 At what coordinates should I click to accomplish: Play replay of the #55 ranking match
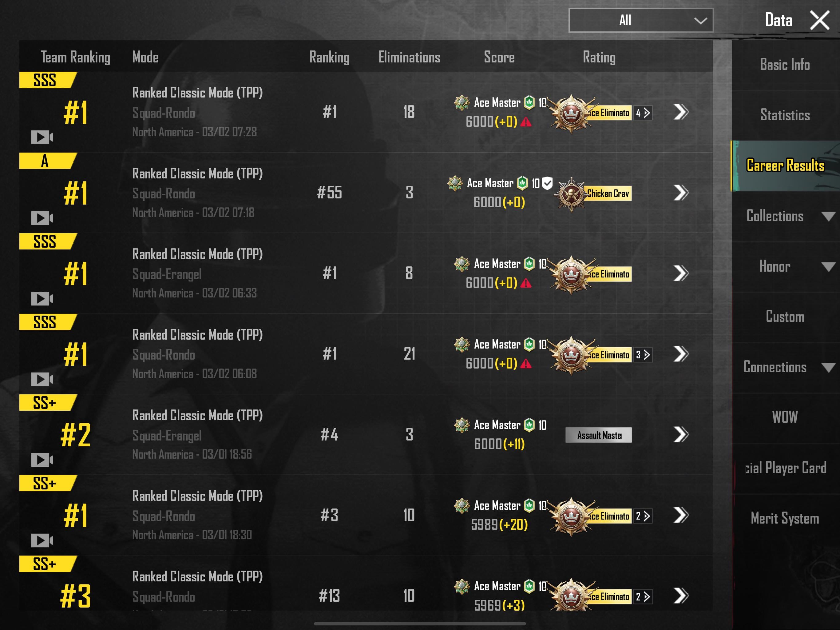coord(42,218)
